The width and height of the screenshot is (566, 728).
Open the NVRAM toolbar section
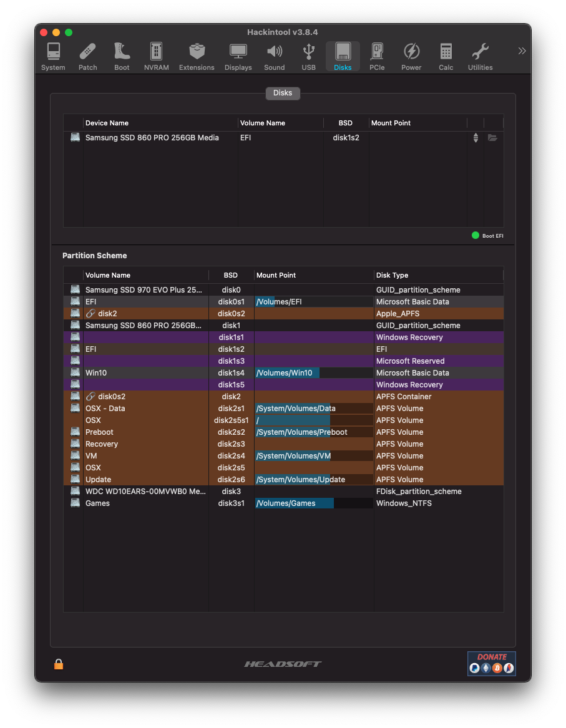tap(156, 57)
